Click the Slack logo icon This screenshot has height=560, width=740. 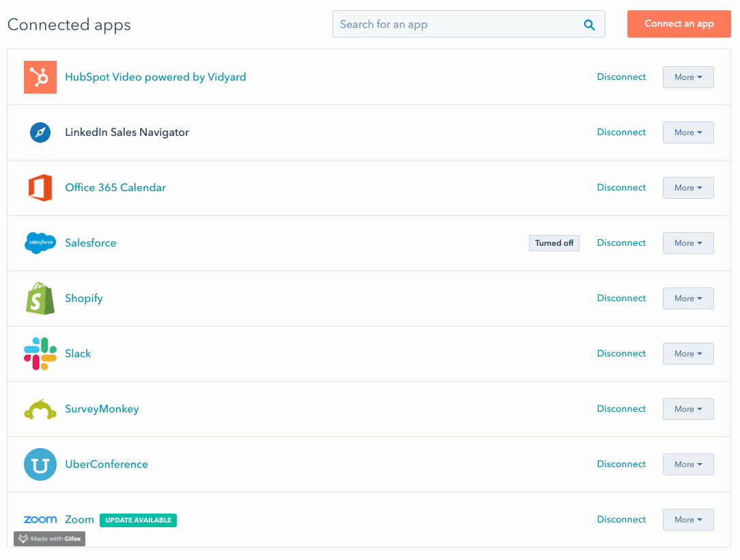click(40, 354)
